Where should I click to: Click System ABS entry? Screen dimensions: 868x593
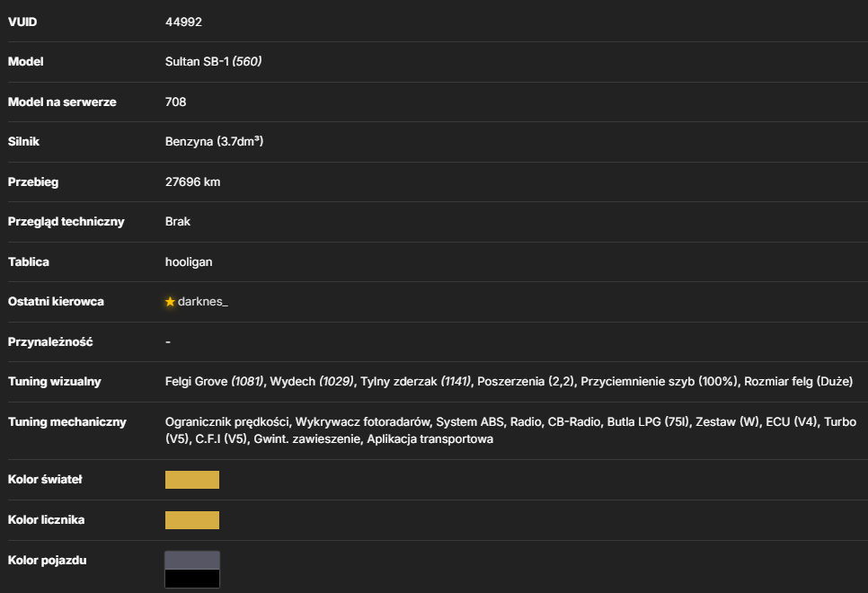click(x=470, y=422)
